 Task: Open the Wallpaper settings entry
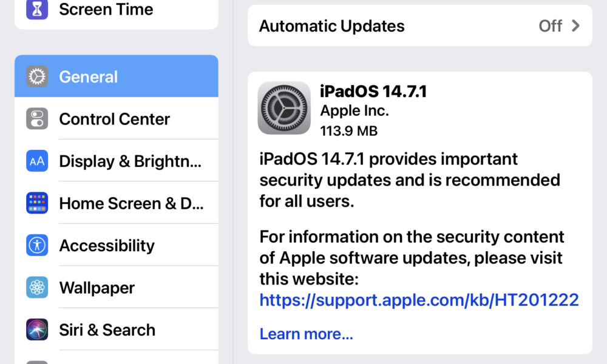pos(117,287)
